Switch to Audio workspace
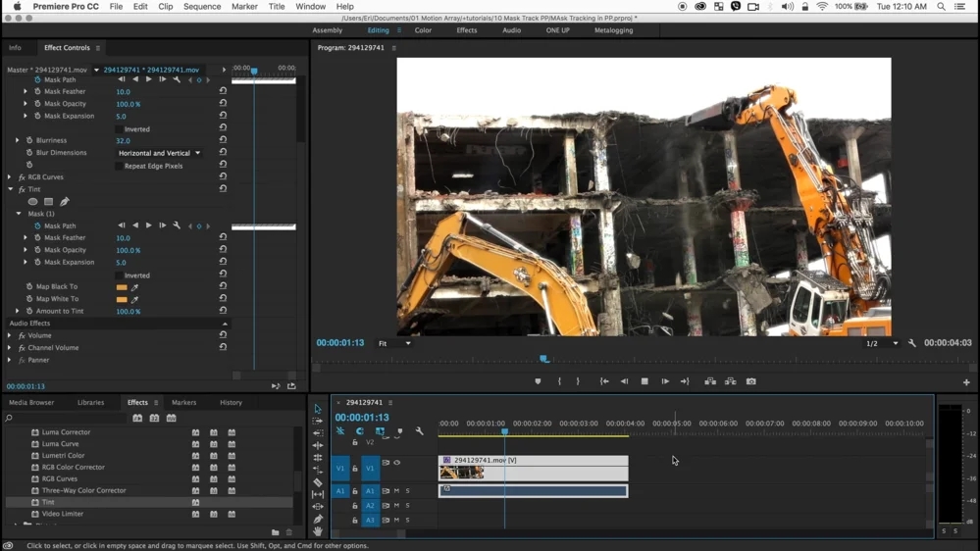The image size is (980, 551). (x=511, y=30)
